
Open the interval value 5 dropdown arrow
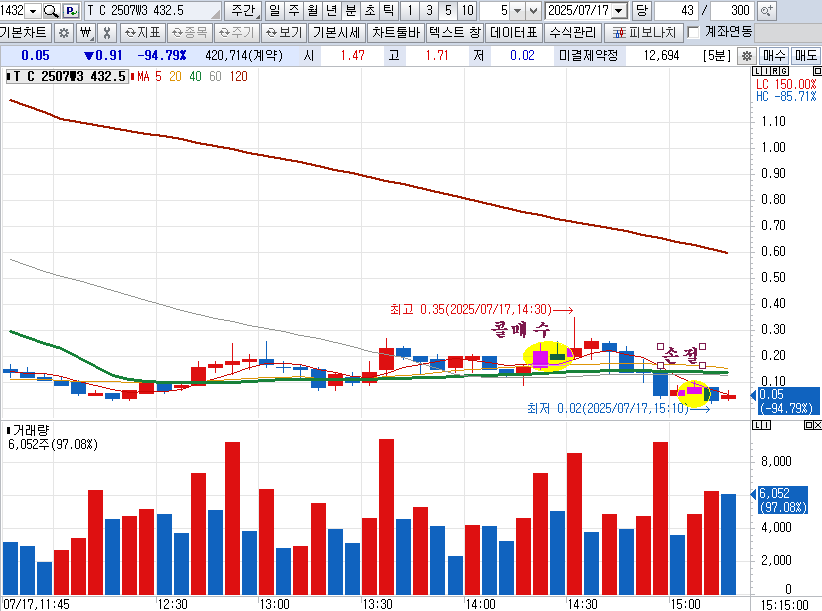tap(517, 10)
